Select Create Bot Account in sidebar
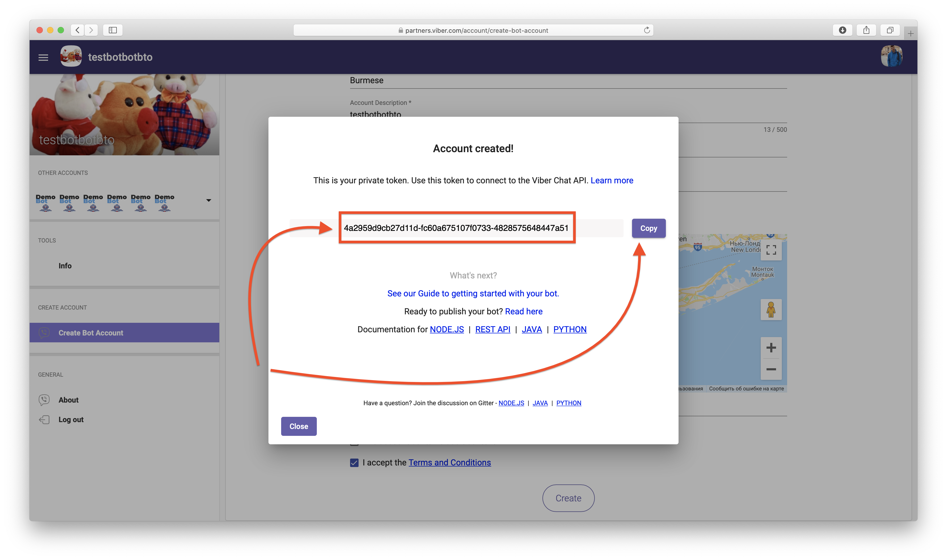 (x=91, y=333)
